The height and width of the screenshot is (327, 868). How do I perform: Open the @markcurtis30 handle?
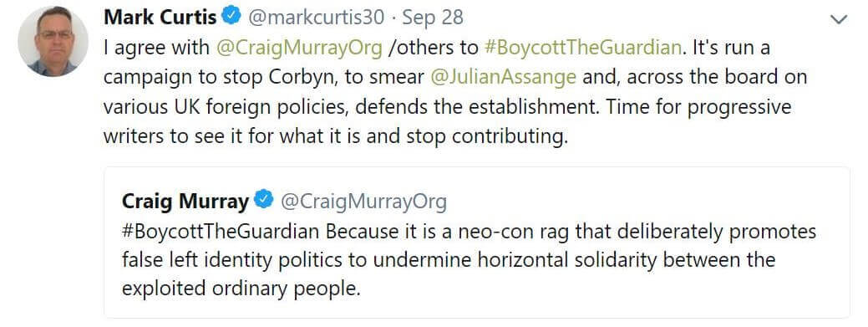click(316, 18)
